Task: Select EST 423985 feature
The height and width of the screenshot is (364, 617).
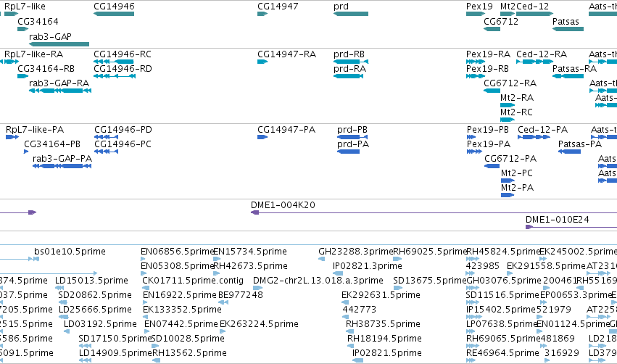Action: [x=471, y=273]
